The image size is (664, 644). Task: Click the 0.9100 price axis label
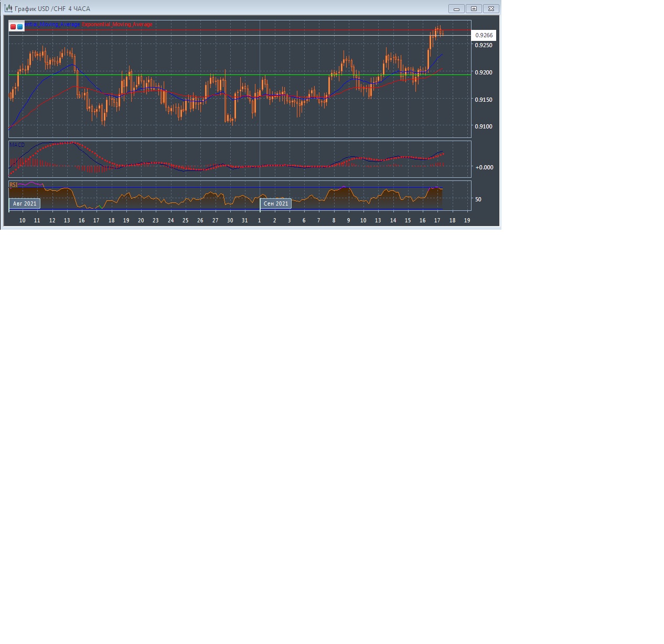(x=484, y=126)
